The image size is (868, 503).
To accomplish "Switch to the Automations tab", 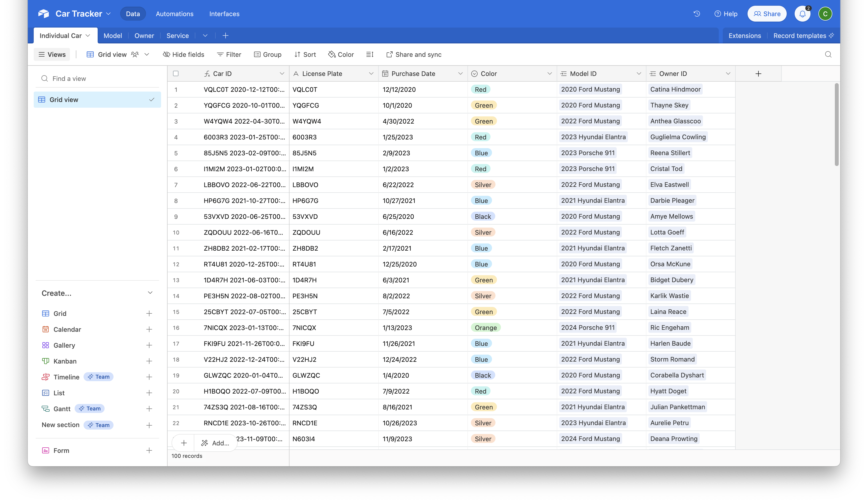I will (175, 13).
